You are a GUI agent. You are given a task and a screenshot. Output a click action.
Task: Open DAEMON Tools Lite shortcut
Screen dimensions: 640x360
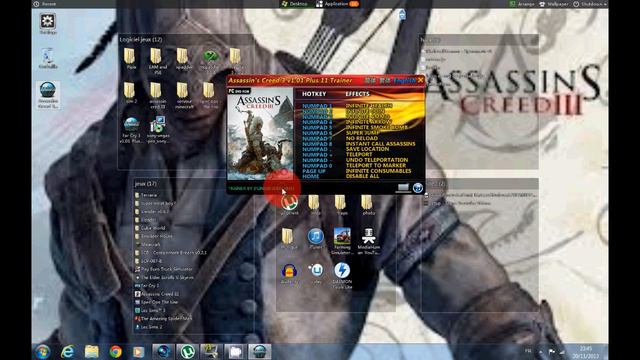342,276
